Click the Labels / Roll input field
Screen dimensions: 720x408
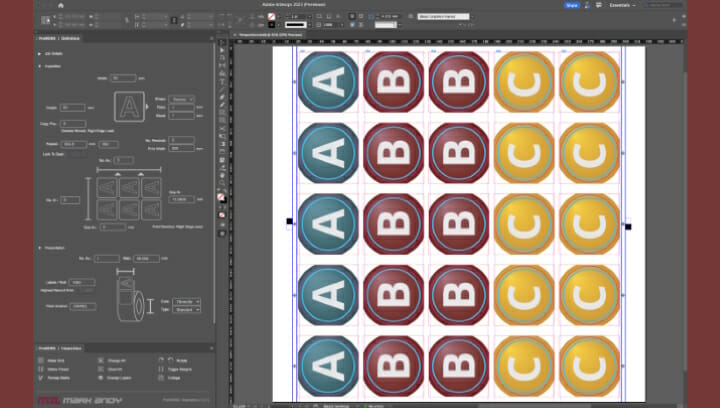coord(83,282)
